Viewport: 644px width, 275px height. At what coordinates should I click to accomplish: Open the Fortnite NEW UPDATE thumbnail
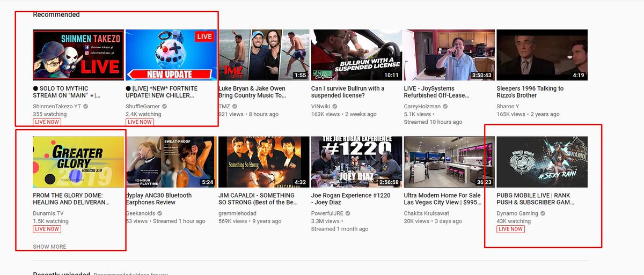click(x=171, y=55)
